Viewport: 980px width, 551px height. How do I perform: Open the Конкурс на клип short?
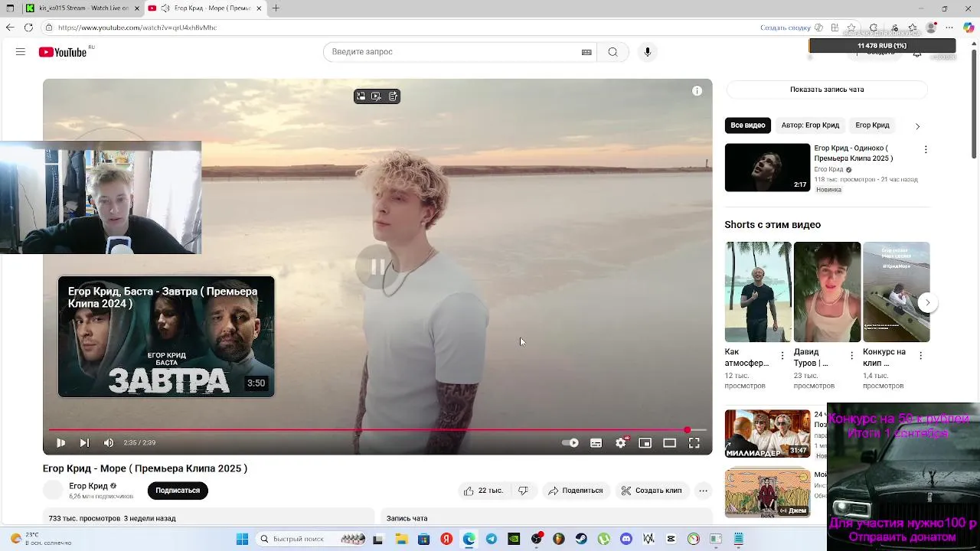coord(897,292)
